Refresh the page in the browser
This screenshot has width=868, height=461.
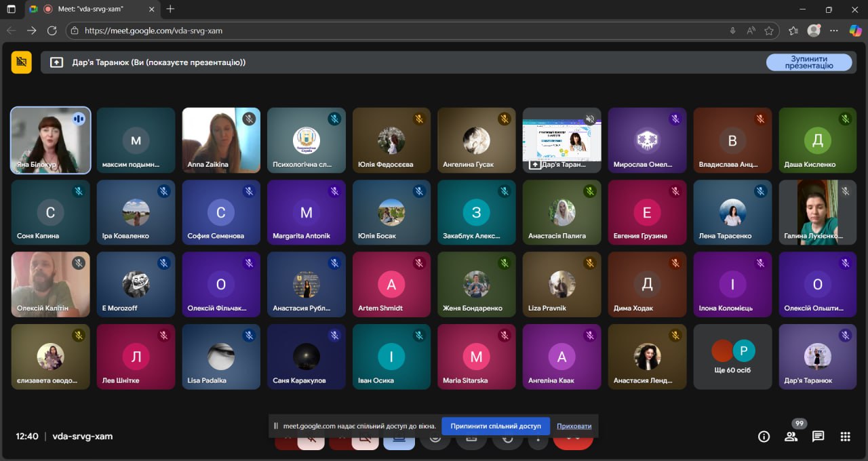coord(52,31)
